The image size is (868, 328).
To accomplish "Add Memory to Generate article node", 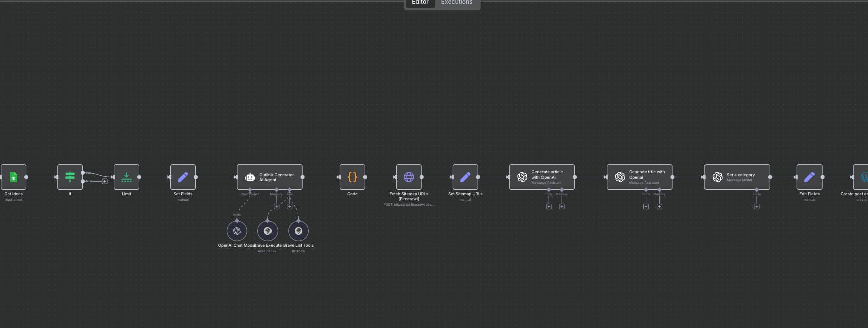I will click(x=562, y=206).
